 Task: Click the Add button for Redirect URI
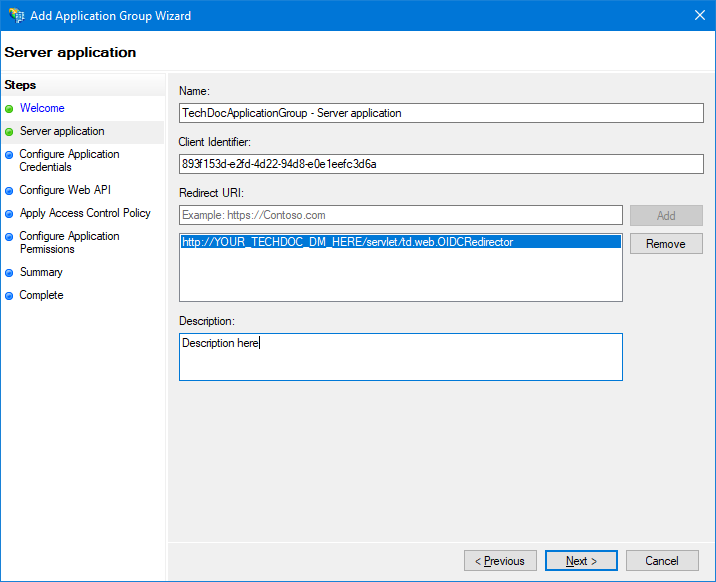[666, 215]
